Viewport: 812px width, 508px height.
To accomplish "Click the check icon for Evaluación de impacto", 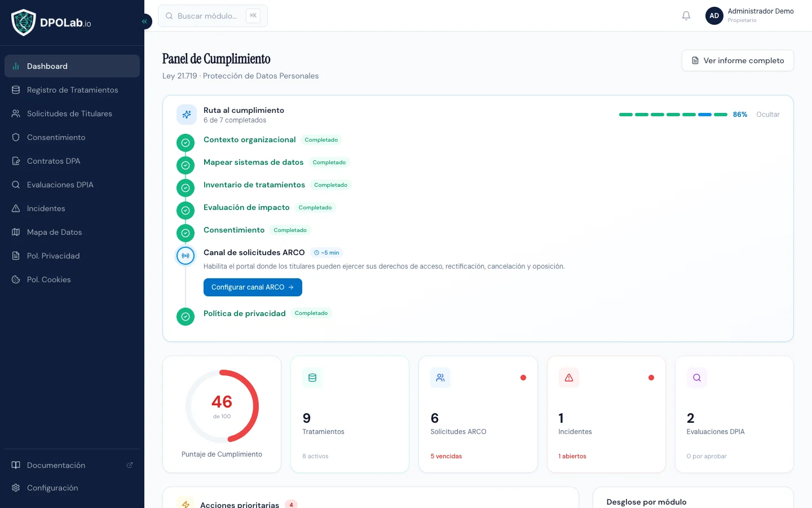I will pyautogui.click(x=186, y=211).
